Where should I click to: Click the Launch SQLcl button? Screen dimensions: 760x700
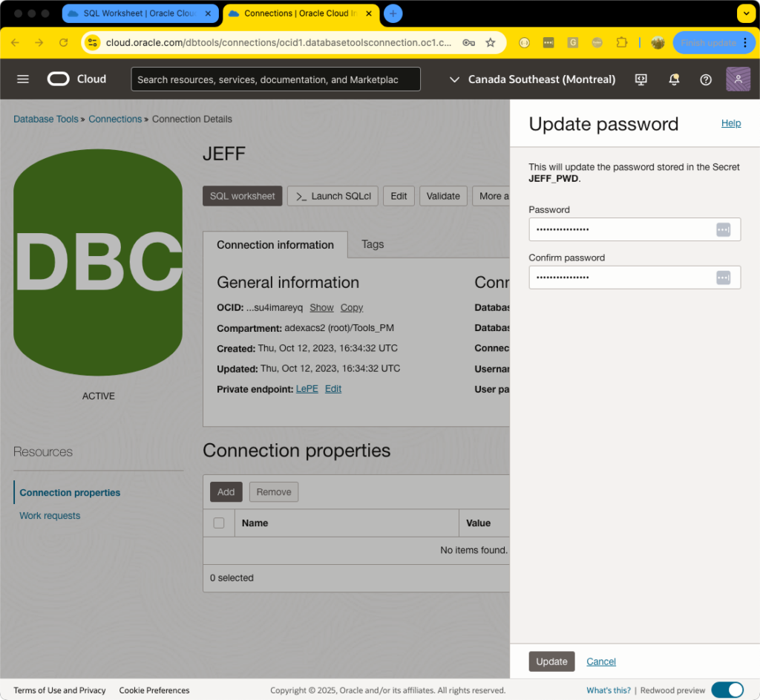(332, 196)
